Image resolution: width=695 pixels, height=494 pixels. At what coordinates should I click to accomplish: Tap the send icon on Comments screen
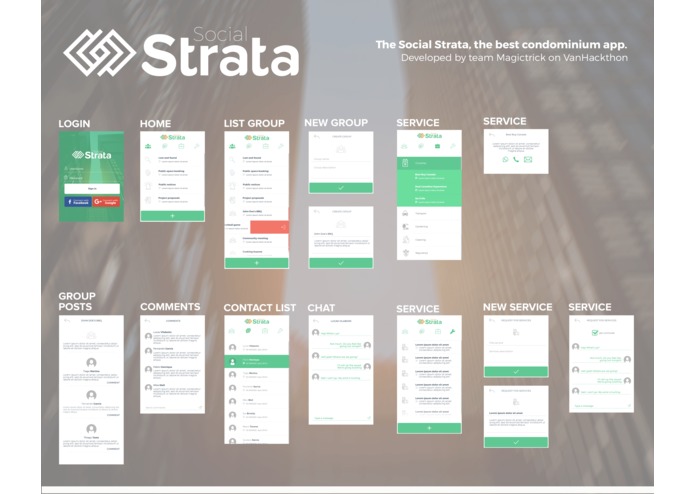[200, 407]
